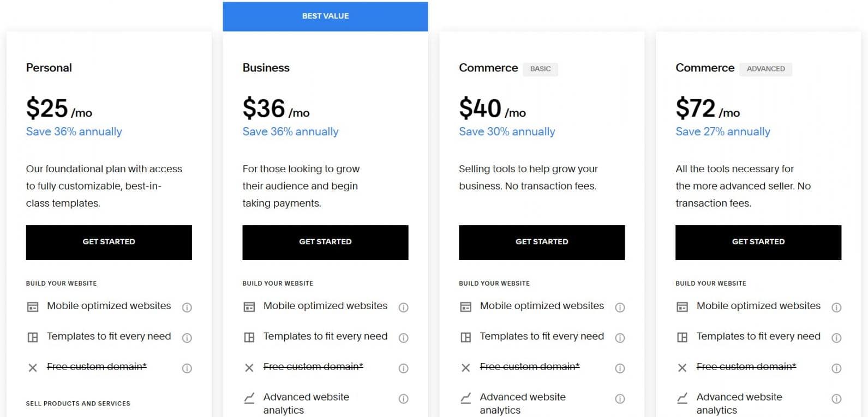This screenshot has width=868, height=417.
Task: Click Get Started button for Business plan
Action: point(325,242)
